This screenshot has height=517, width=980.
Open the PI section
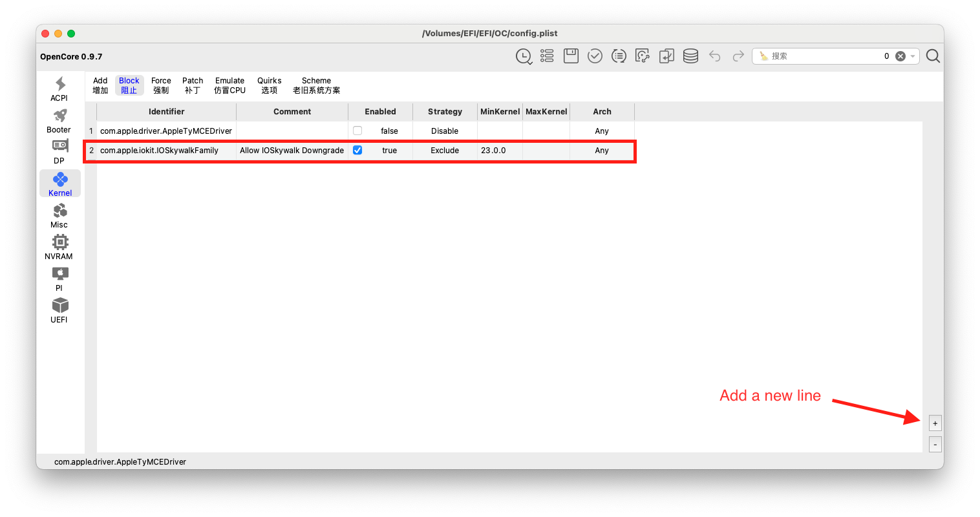(x=59, y=279)
